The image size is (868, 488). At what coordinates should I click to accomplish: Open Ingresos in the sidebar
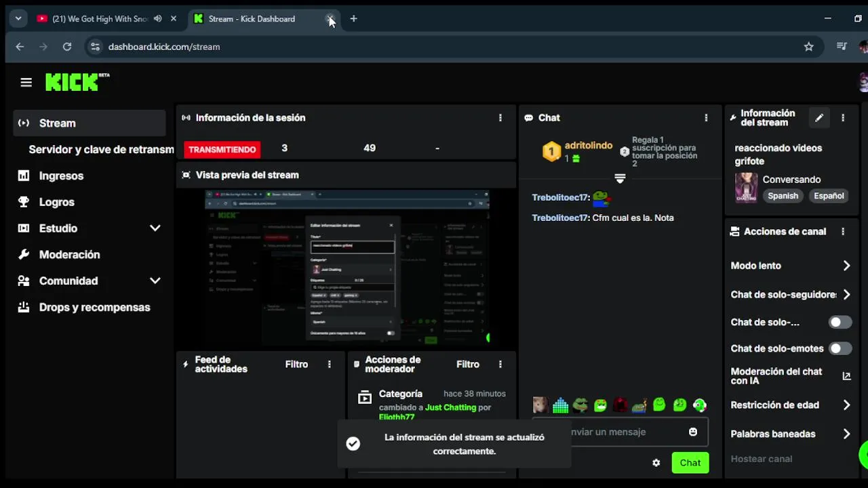pyautogui.click(x=61, y=176)
